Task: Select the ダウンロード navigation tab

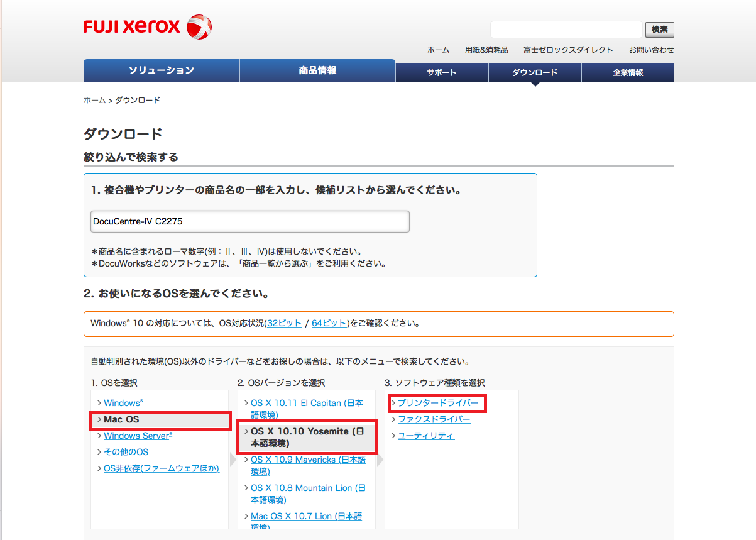Action: pos(535,73)
